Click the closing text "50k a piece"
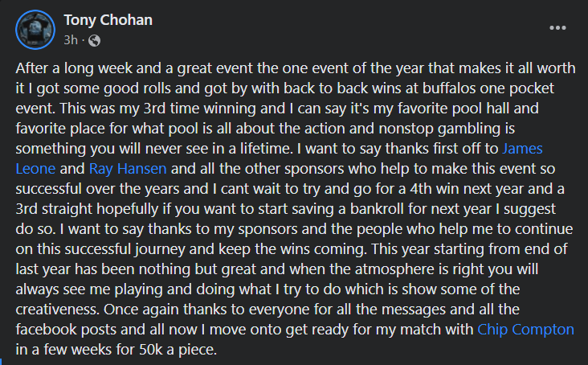This screenshot has height=365, width=588. [x=180, y=351]
